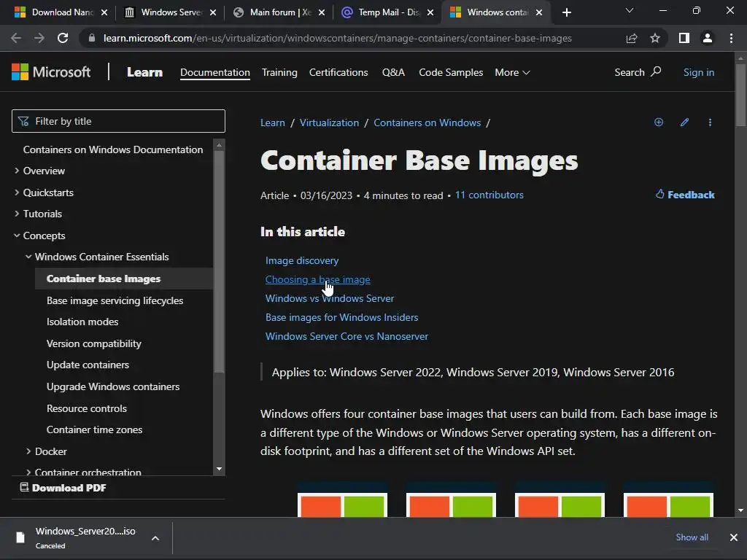Open Isolation modes in the sidebar
The height and width of the screenshot is (560, 747).
(82, 322)
